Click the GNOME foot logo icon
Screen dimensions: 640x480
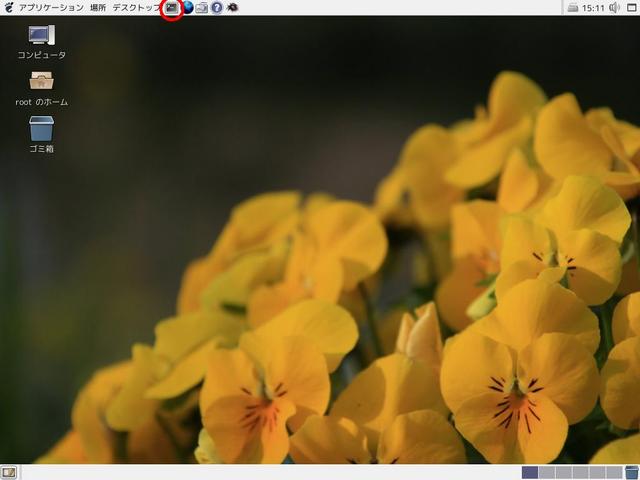[x=9, y=7]
